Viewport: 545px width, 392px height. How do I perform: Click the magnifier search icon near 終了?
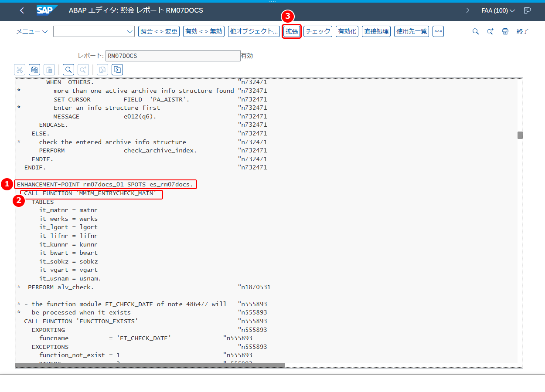coord(476,31)
